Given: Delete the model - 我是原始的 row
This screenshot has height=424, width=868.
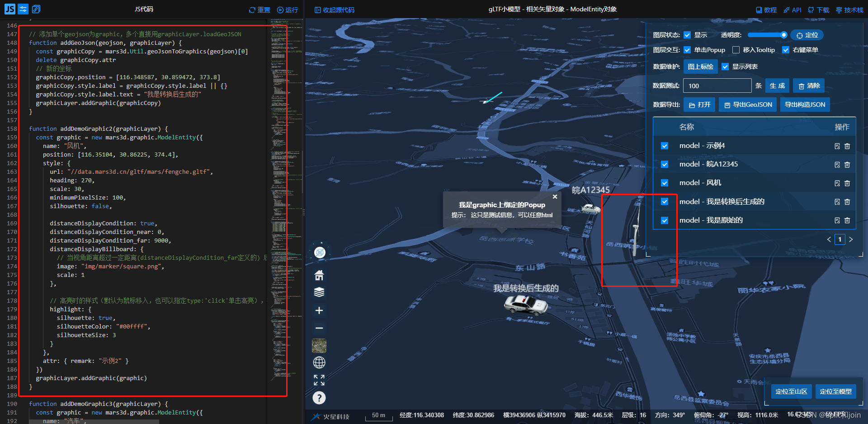Looking at the screenshot, I should point(847,220).
